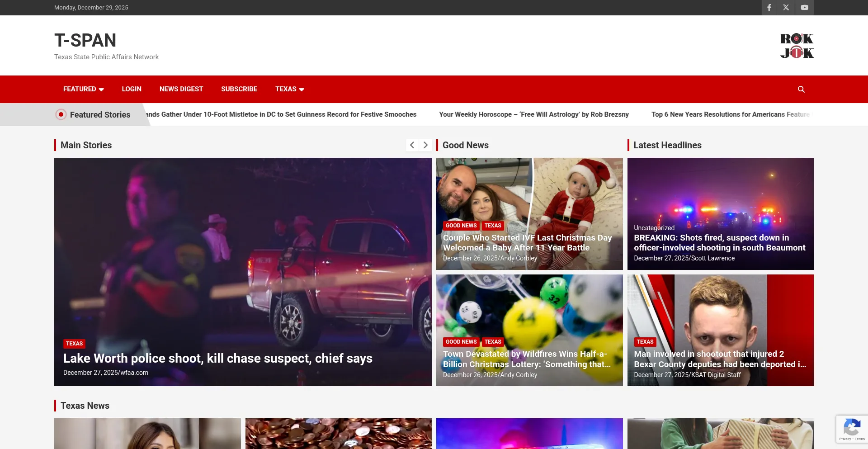Screen dimensions: 868x449
Task: Click the previous arrow in Main Stories
Action: (x=412, y=145)
